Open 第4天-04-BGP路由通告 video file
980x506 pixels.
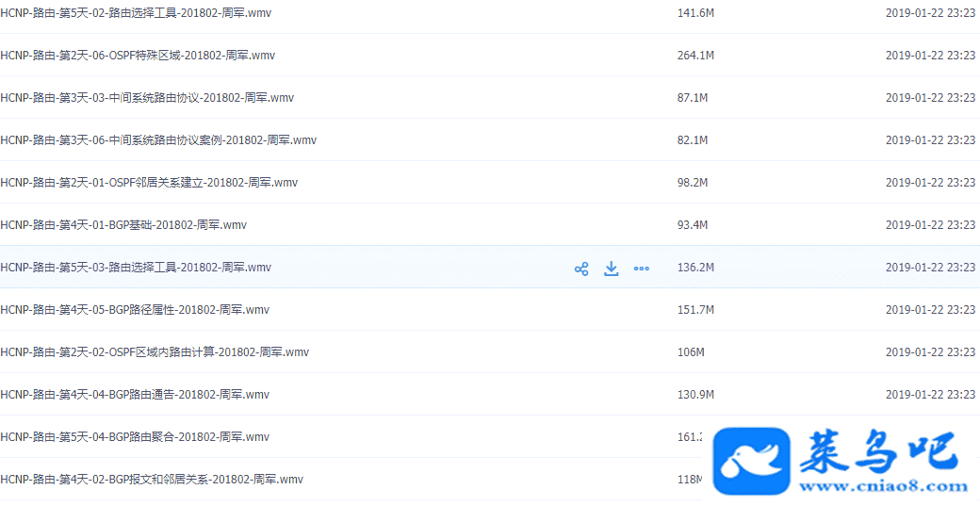[135, 395]
